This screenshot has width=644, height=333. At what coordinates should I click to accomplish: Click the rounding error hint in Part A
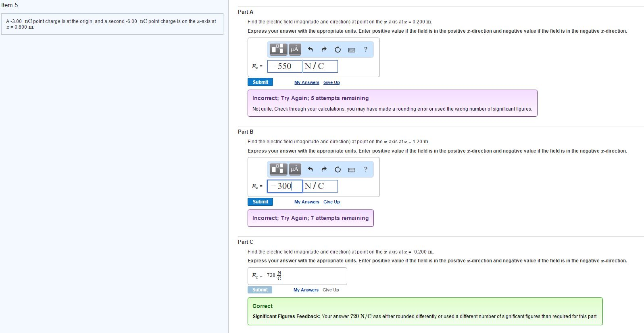(x=392, y=109)
